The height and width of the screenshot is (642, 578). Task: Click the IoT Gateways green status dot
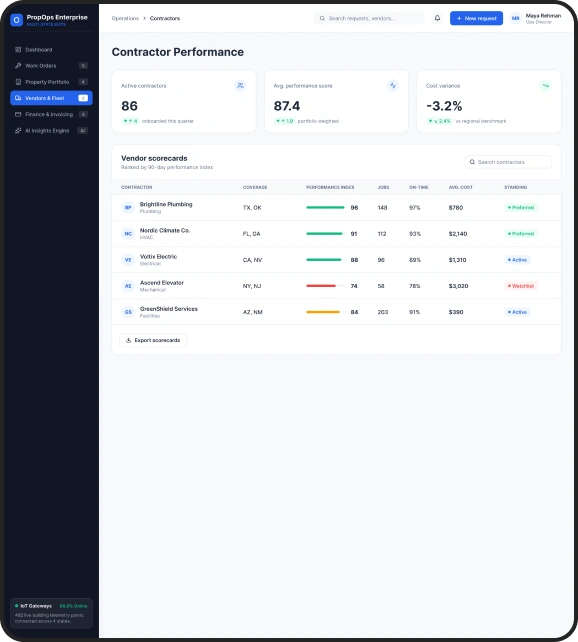(16, 606)
